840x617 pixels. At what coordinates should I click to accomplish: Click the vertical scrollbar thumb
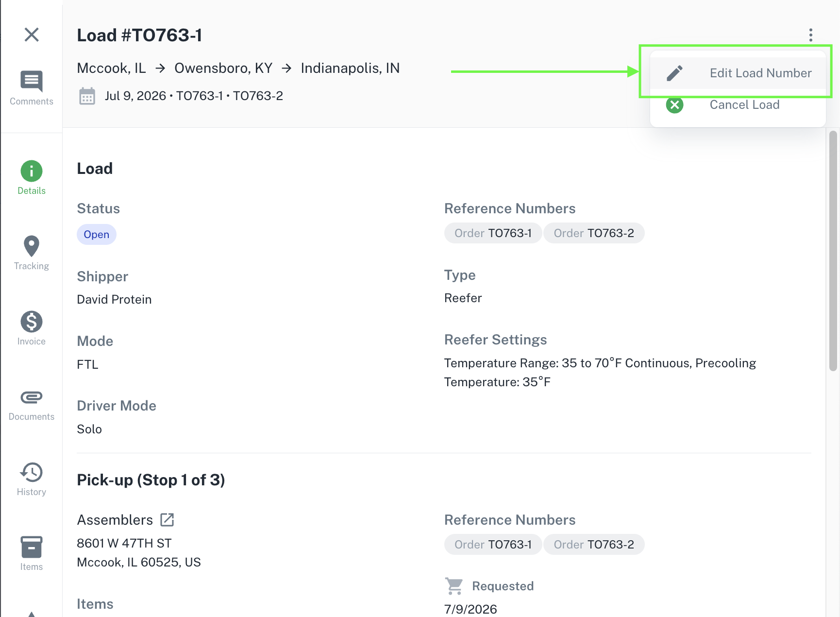(833, 251)
